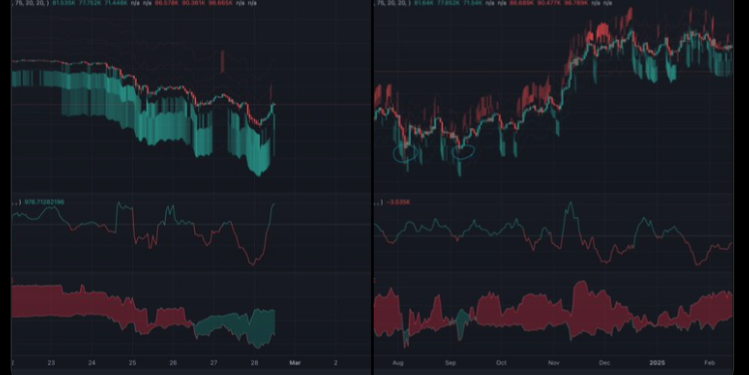Click the '23' date label on the left time axis
The width and height of the screenshot is (749, 375).
pyautogui.click(x=51, y=363)
